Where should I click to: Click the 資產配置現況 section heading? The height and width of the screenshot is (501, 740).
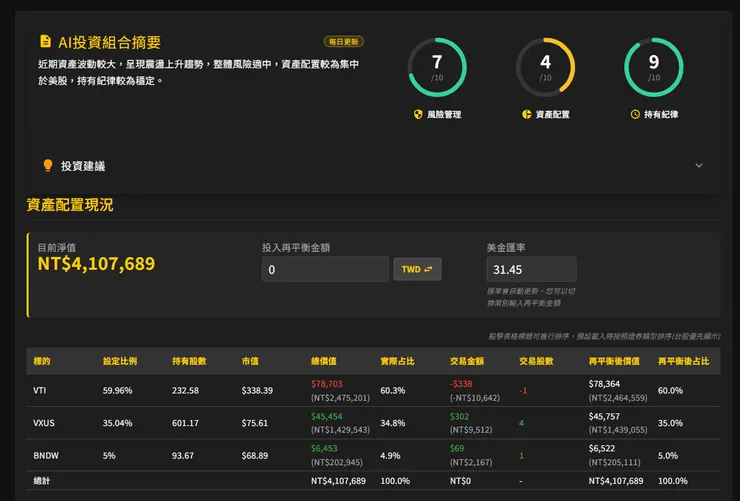(x=70, y=205)
